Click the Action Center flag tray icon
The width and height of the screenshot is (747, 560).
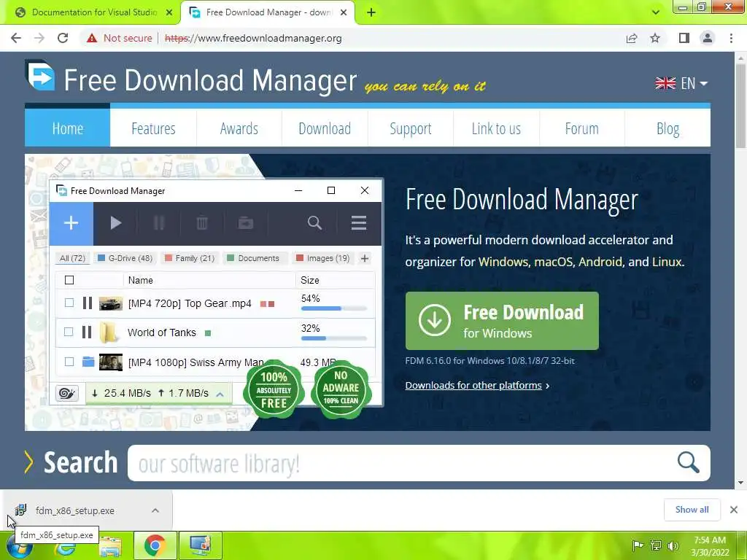tap(638, 545)
